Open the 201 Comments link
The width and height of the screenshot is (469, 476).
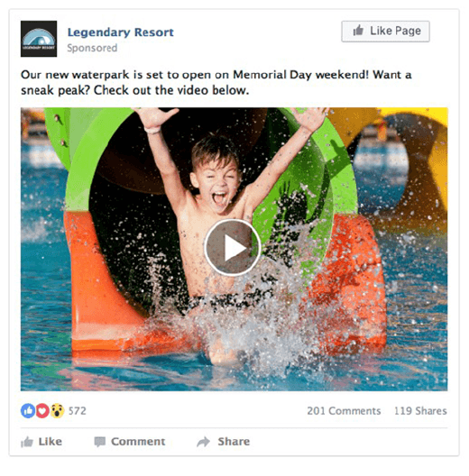344,411
